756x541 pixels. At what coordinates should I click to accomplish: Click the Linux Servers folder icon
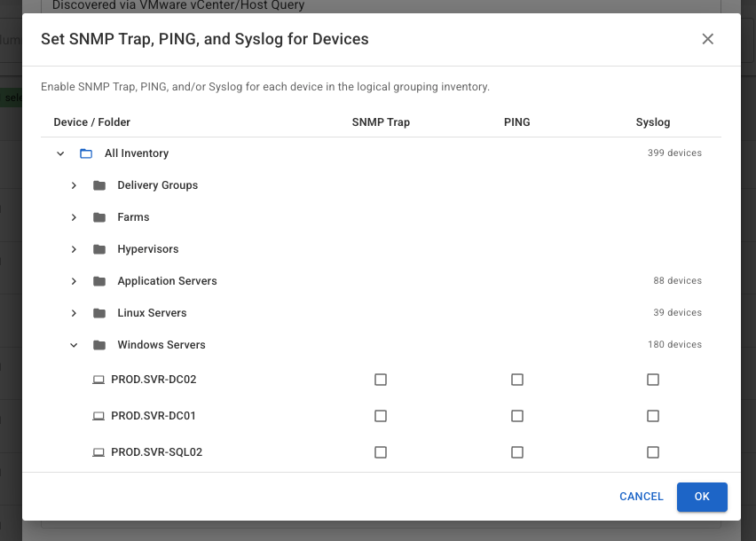point(99,313)
